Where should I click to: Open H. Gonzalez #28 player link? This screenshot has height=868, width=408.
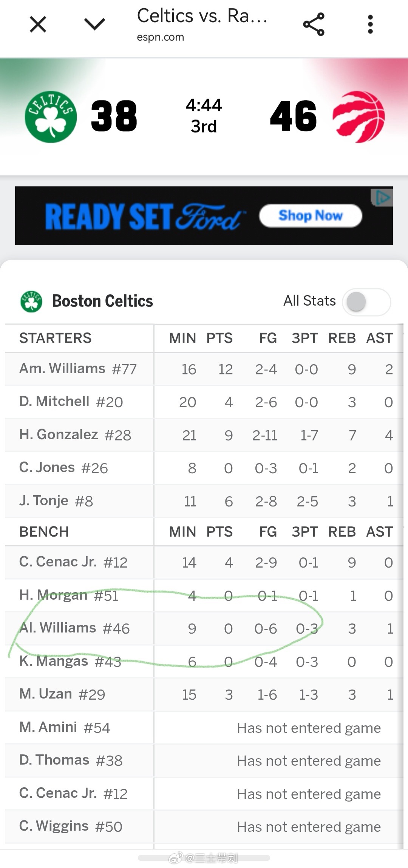[x=75, y=435]
